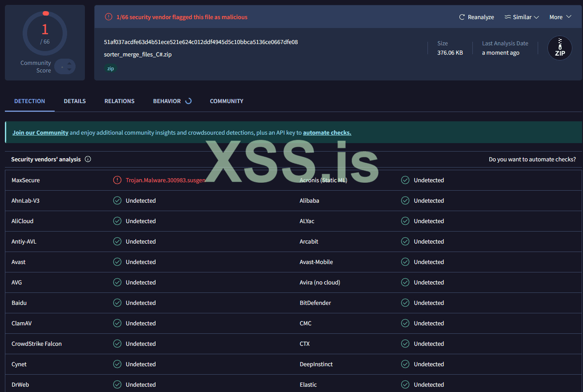Click the AliCloud undetected check icon
This screenshot has width=583, height=392.
point(117,221)
